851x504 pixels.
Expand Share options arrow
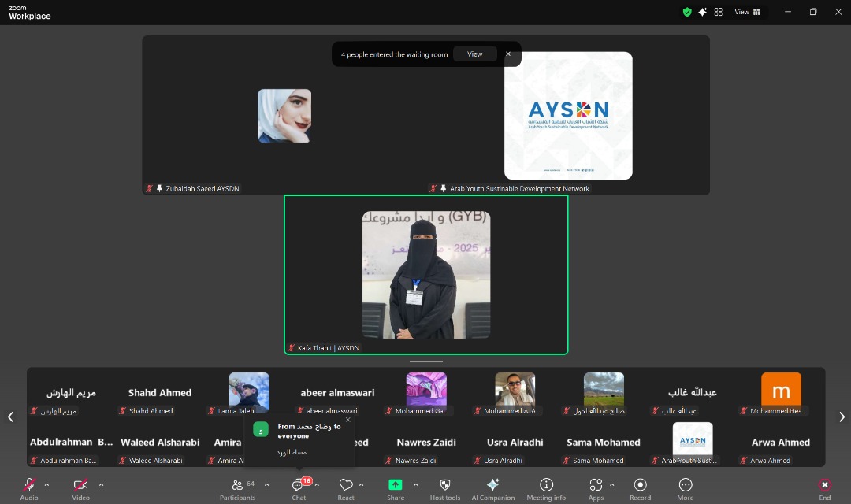[x=415, y=484]
